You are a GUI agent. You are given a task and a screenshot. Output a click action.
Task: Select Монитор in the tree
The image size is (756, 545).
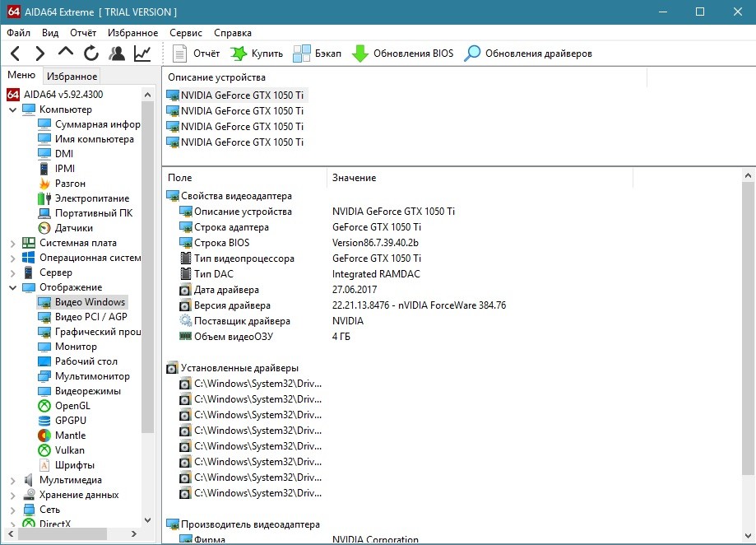coord(67,347)
